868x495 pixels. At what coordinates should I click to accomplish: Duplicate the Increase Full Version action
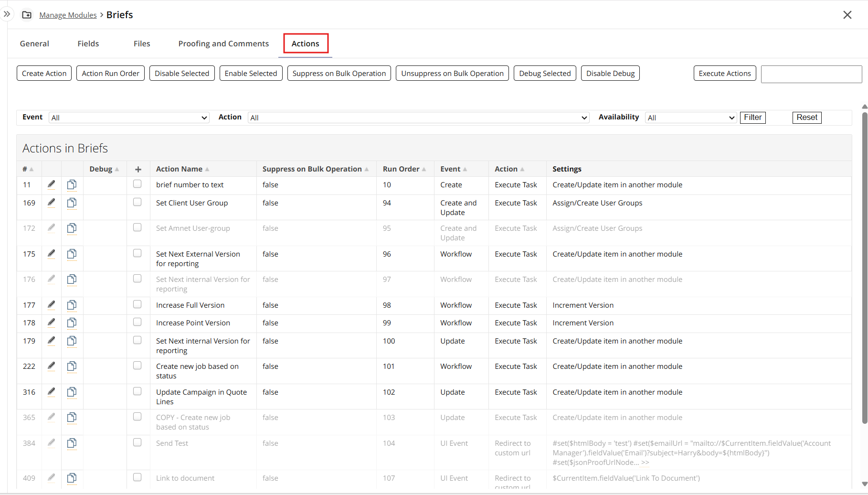(72, 305)
